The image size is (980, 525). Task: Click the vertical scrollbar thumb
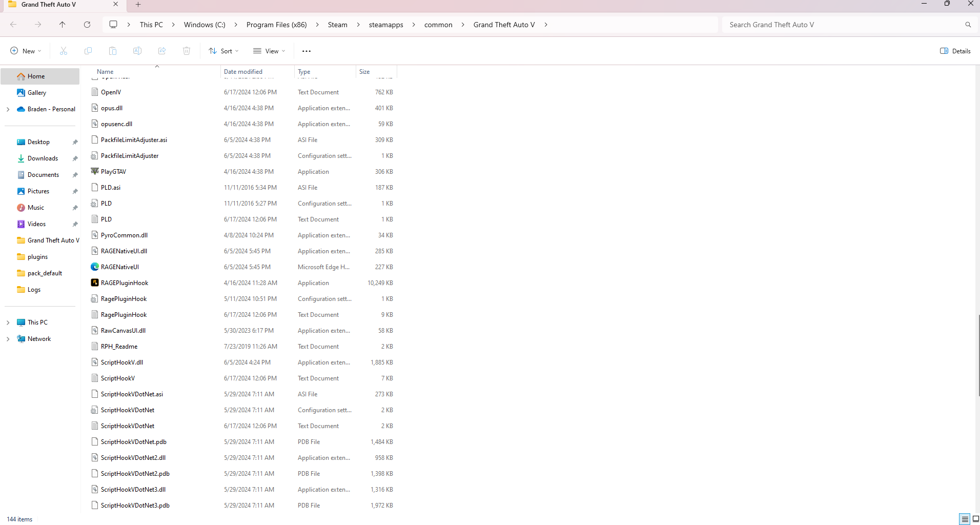pyautogui.click(x=979, y=355)
